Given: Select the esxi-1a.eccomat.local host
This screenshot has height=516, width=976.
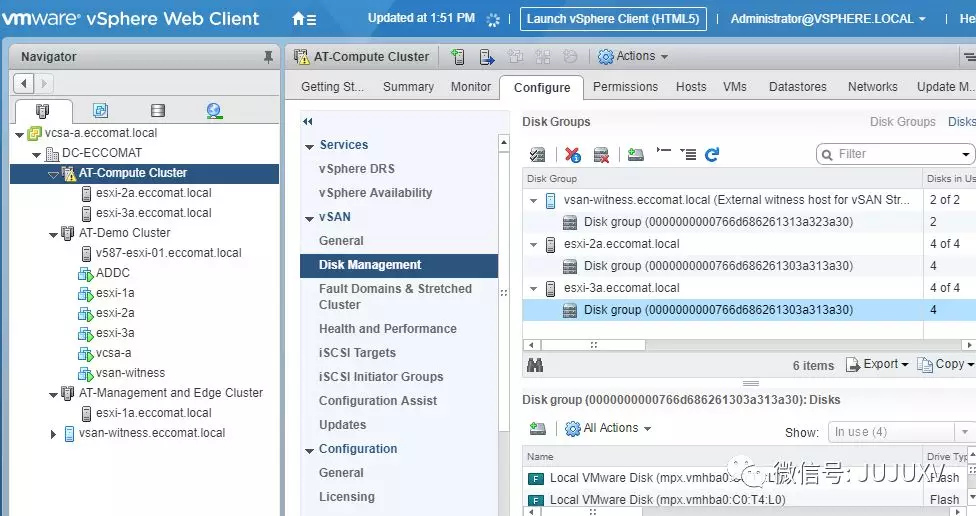Looking at the screenshot, I should (153, 413).
